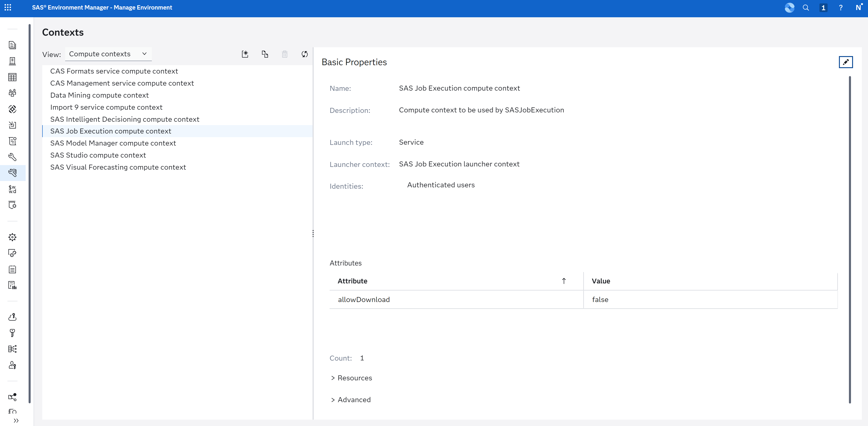868x426 pixels.
Task: Select CAS Management service compute context
Action: (x=178, y=83)
